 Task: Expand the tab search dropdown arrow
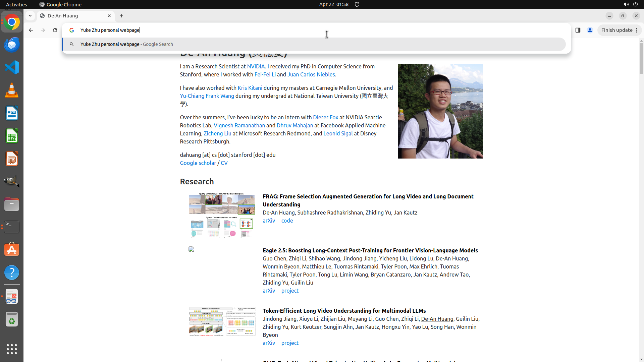tap(30, 16)
